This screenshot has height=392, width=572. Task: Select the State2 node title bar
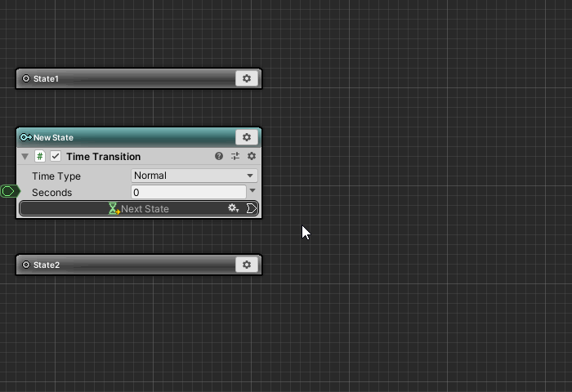click(x=123, y=265)
